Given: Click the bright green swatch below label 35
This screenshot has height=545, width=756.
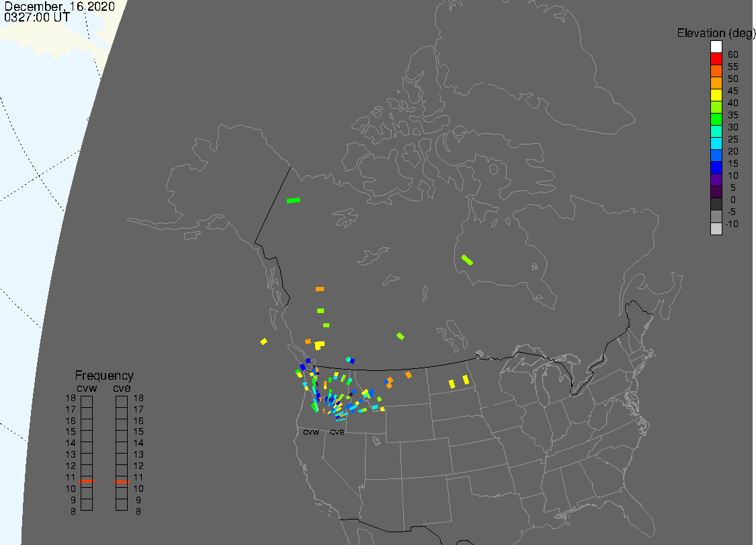Looking at the screenshot, I should 716,119.
